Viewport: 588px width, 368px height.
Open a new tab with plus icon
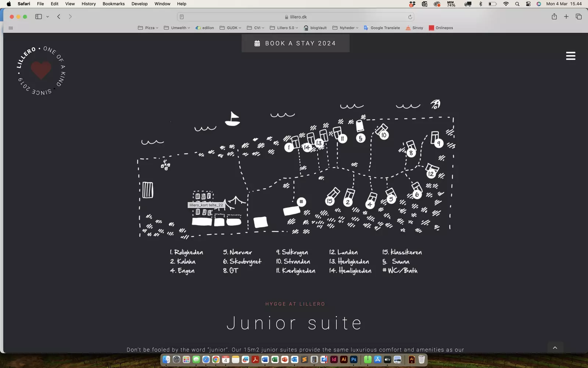[566, 17]
